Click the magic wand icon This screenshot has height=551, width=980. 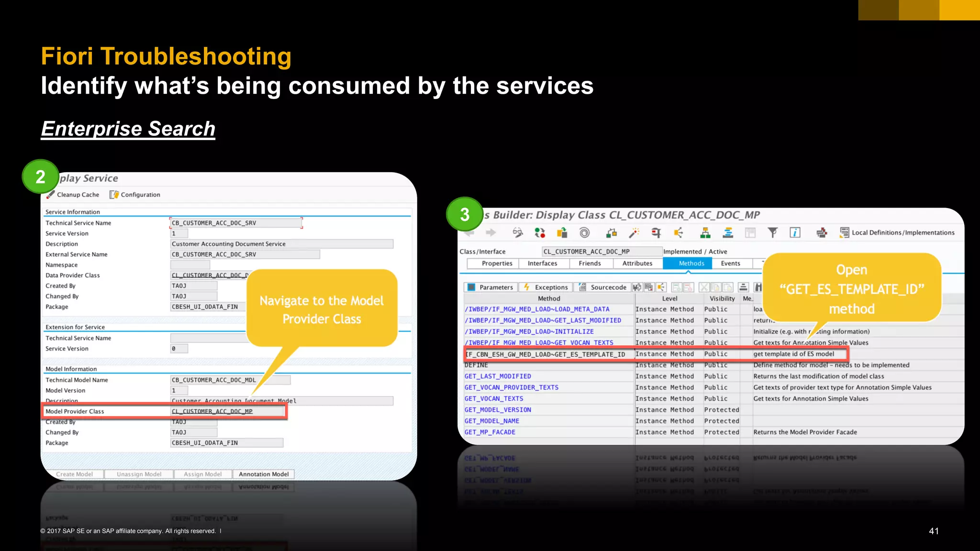point(634,233)
